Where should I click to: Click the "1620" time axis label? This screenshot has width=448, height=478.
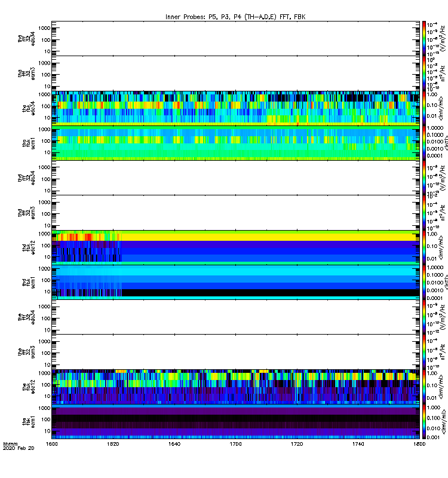[113, 444]
